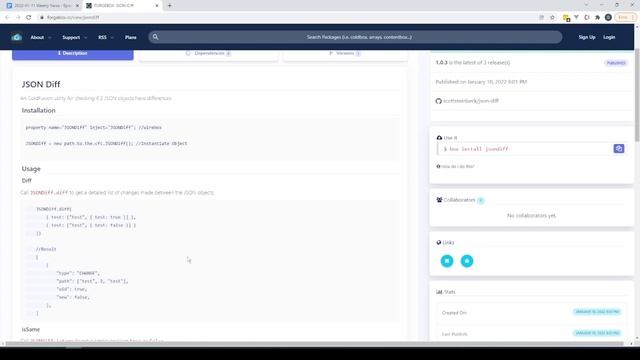The image size is (640, 360).
Task: Click the //Result comment in code
Action: [x=46, y=249]
